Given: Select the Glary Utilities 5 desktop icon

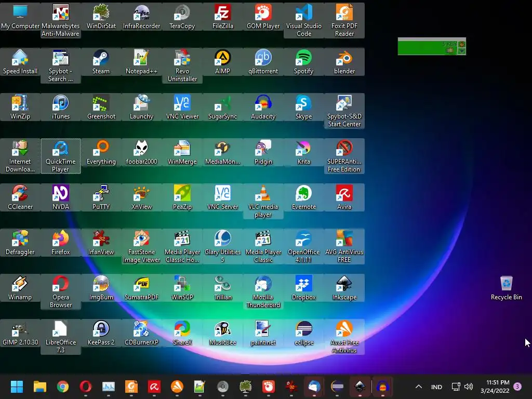Looking at the screenshot, I should coord(222,247).
